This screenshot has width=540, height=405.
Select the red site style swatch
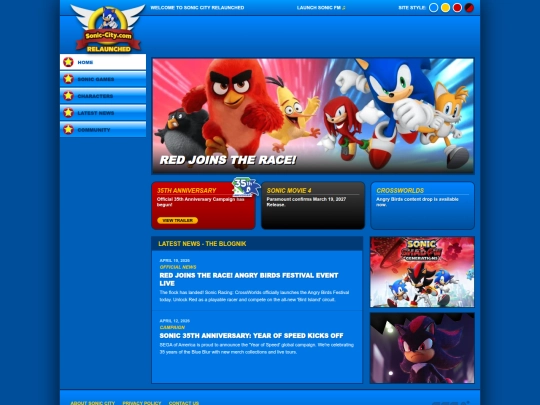457,8
